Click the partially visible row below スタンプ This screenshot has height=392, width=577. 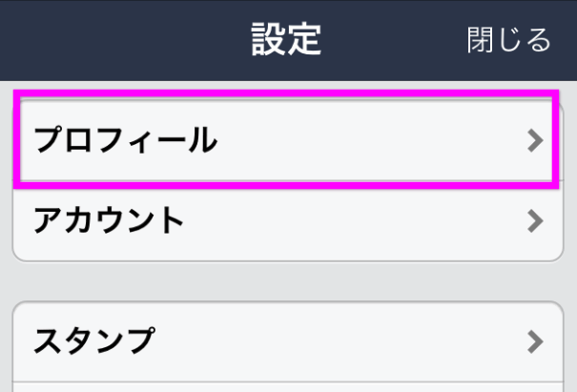point(286,386)
